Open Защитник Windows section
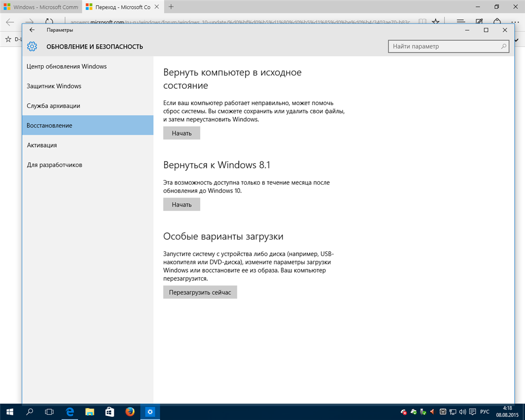The image size is (525, 420). [88, 86]
